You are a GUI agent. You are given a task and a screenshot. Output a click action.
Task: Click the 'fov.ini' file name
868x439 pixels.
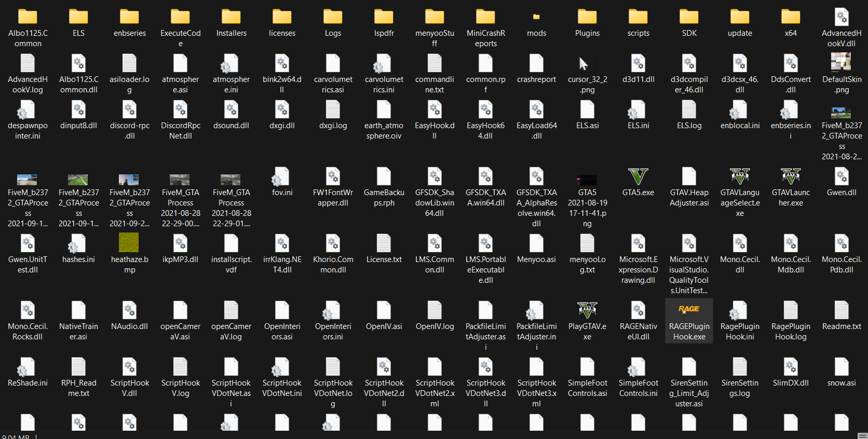[x=282, y=193]
